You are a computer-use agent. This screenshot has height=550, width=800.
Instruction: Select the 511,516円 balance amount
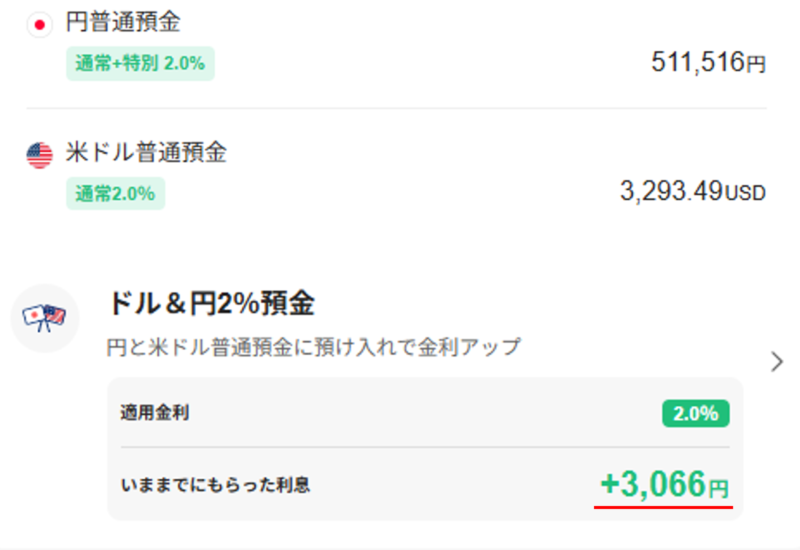click(698, 63)
